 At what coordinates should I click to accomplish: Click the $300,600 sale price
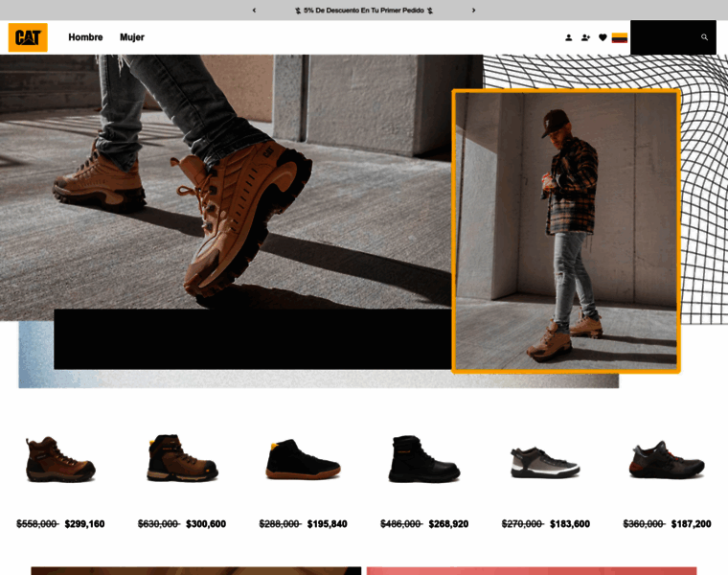[206, 524]
